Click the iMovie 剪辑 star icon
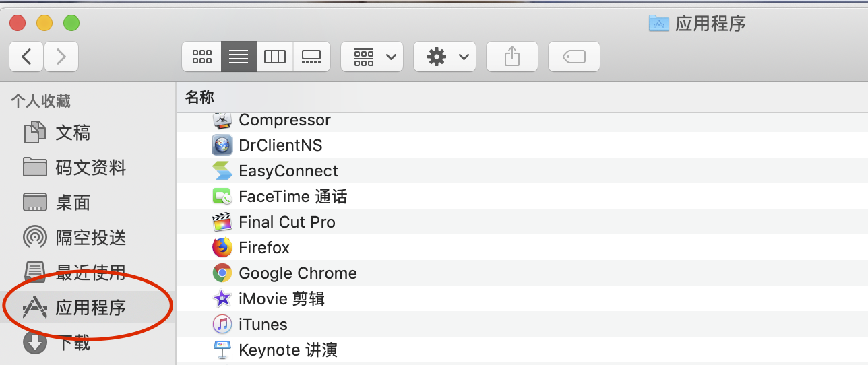This screenshot has width=868, height=365. (222, 299)
